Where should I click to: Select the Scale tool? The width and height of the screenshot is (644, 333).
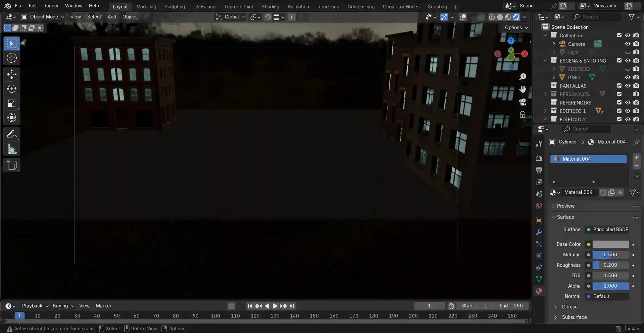(12, 103)
